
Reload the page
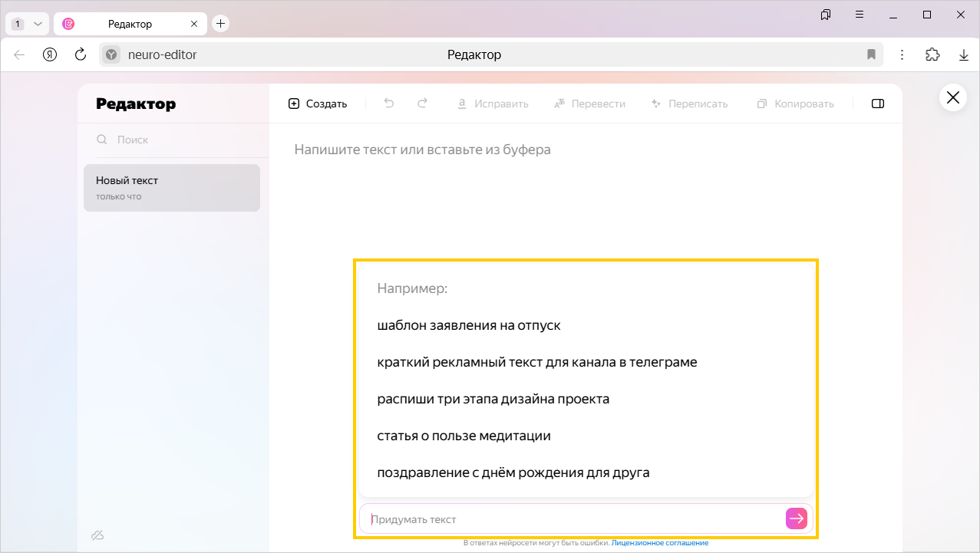80,54
